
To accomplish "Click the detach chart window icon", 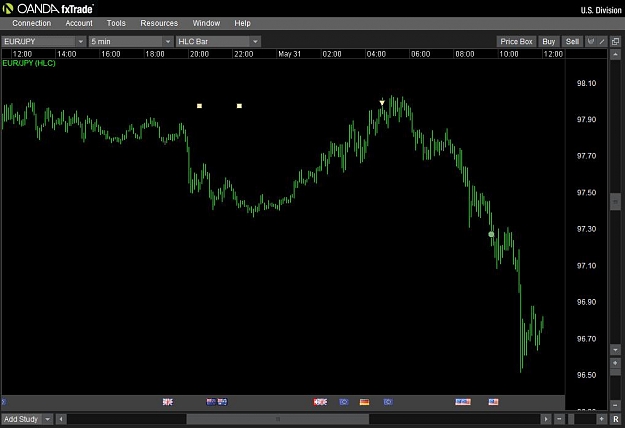I will click(615, 41).
